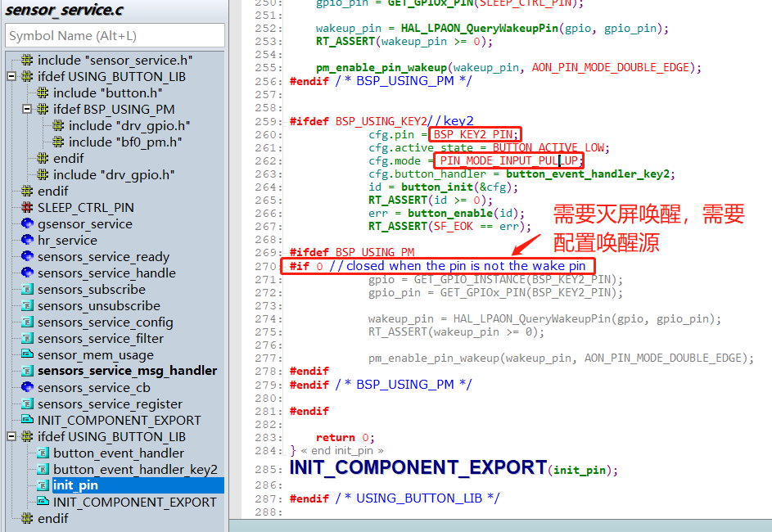Click button_event_handler_key2 in line 263

pos(587,174)
